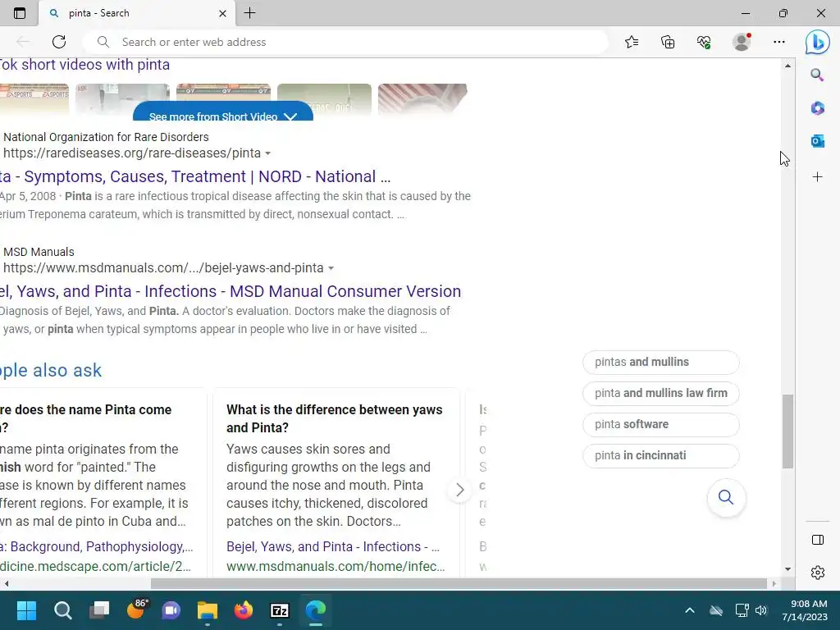Click the striped red short video thumbnail
This screenshot has width=840, height=630.
(422, 99)
